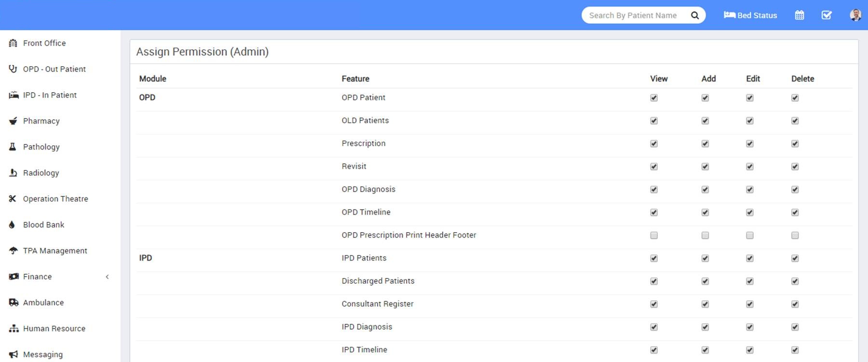
Task: Click the search magnifier icon
Action: tap(695, 15)
